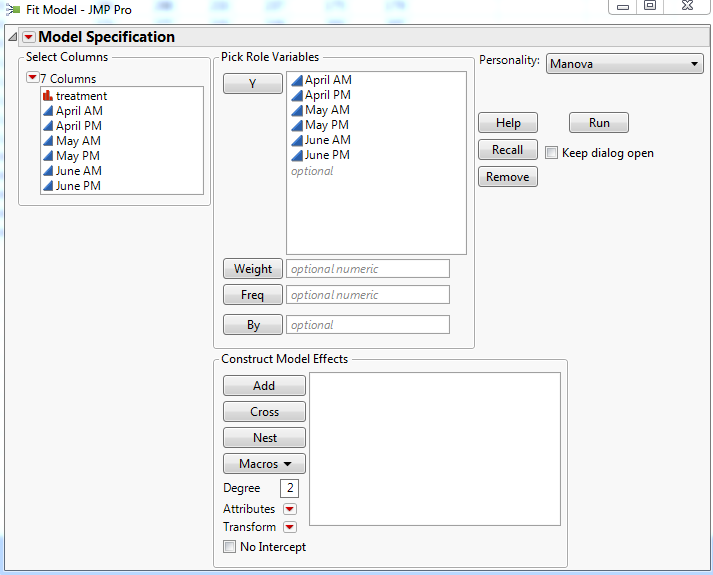This screenshot has height=575, width=713.
Task: Click the nominal icon beside treatment
Action: click(x=48, y=95)
